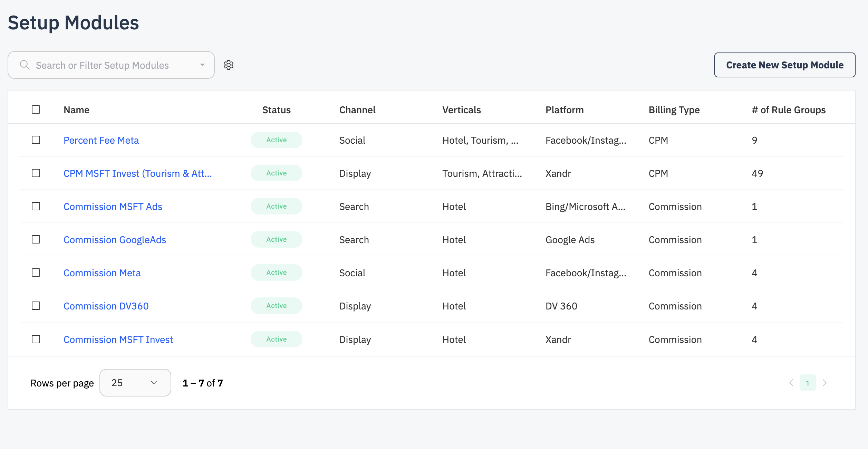Click the Name column header
868x449 pixels.
pyautogui.click(x=76, y=110)
